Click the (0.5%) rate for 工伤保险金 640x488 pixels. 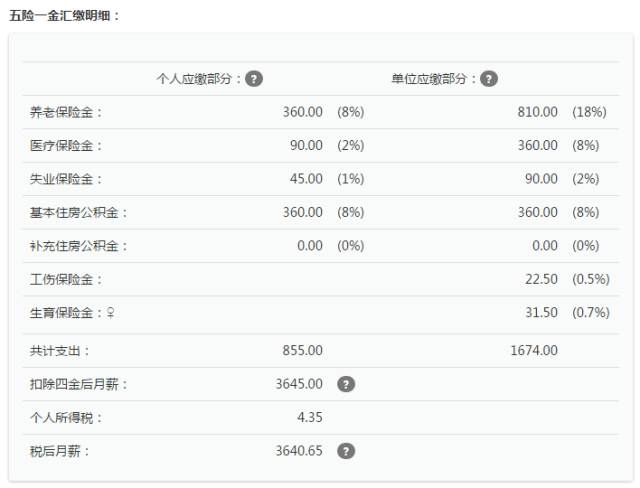[x=591, y=279]
